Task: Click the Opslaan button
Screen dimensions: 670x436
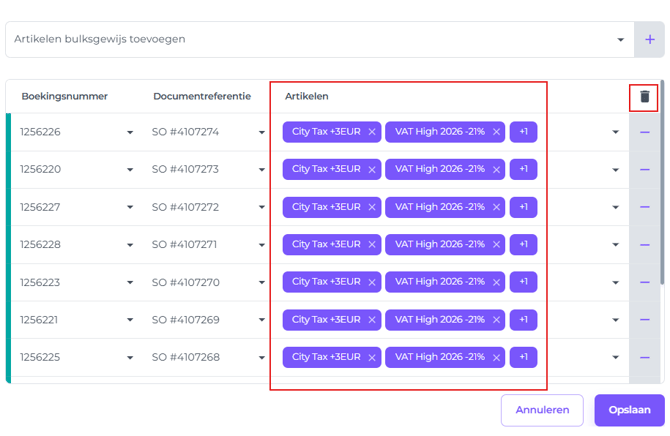Action: tap(629, 410)
